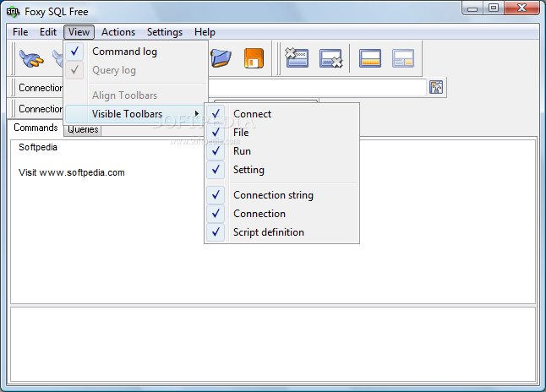This screenshot has height=392, width=546.
Task: Open the Edit menu
Action: [48, 32]
